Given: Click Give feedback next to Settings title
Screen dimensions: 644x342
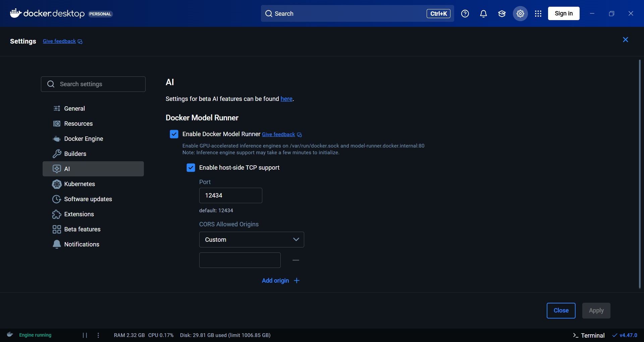Looking at the screenshot, I should pos(59,41).
